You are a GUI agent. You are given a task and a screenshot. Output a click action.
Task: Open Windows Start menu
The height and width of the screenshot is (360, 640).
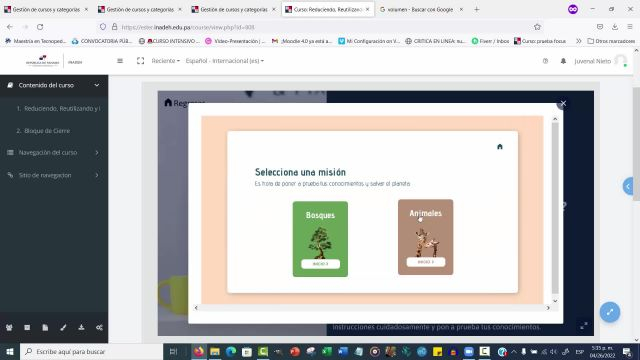point(10,351)
